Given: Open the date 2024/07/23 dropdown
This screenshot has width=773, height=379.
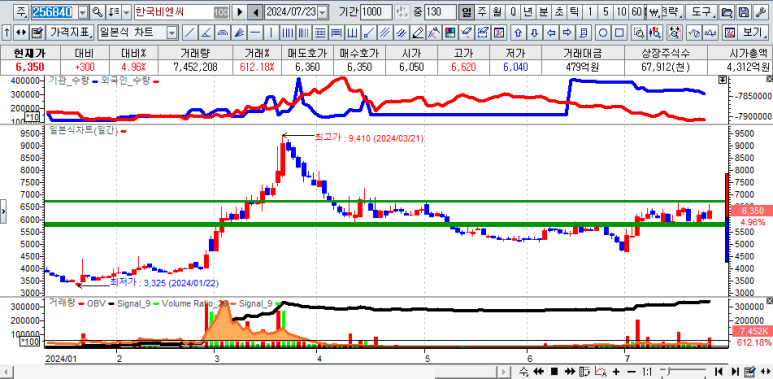Looking at the screenshot, I should [323, 12].
